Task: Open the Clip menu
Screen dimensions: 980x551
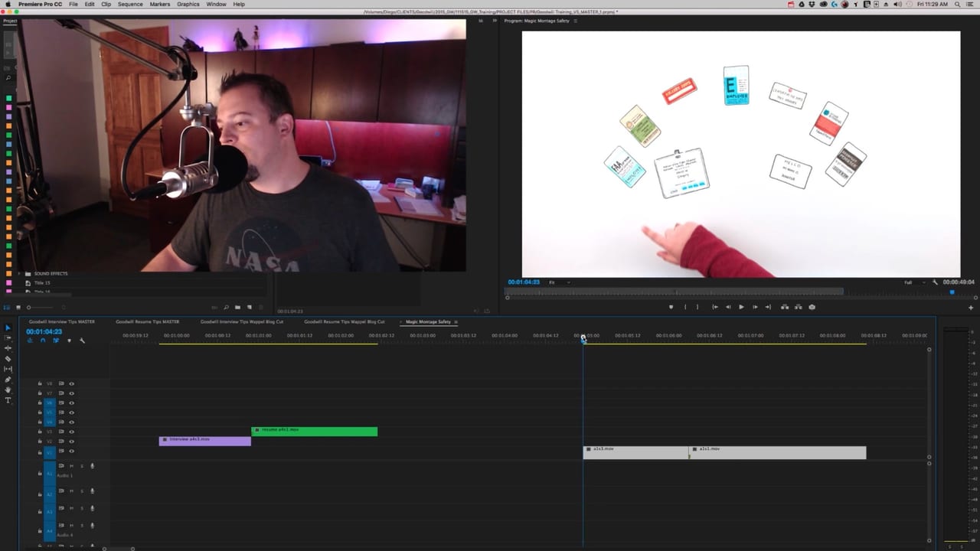Action: point(106,5)
